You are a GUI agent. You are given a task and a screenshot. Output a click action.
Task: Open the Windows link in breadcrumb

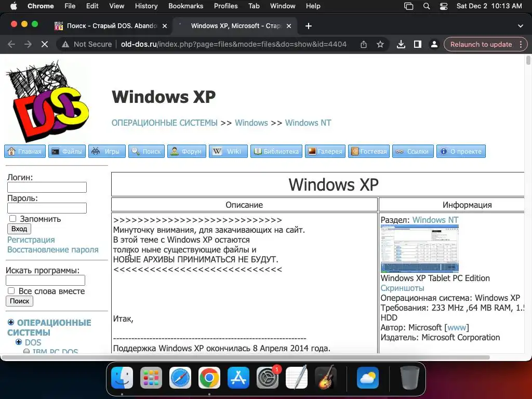(x=251, y=123)
